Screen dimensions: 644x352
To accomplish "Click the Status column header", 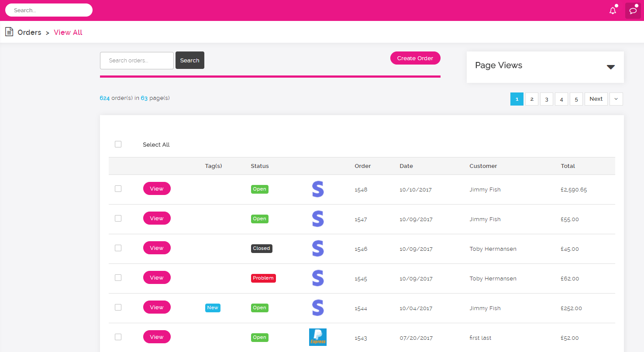I will coord(260,166).
